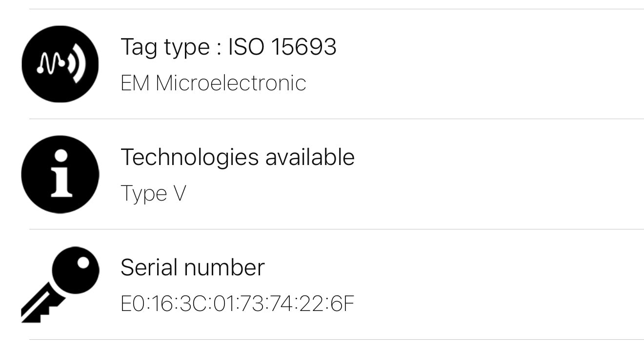Open the "Technologies available" heading
Image resolution: width=644 pixels, height=352 pixels.
coord(237,157)
